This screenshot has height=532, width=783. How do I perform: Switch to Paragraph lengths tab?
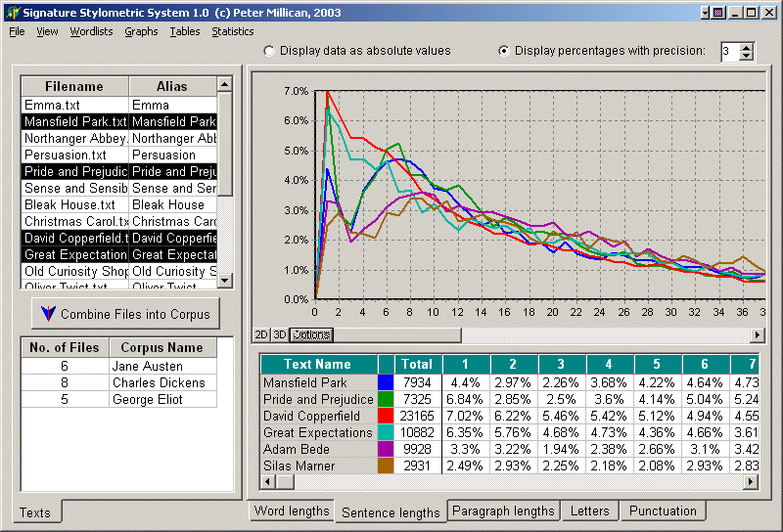click(x=503, y=510)
